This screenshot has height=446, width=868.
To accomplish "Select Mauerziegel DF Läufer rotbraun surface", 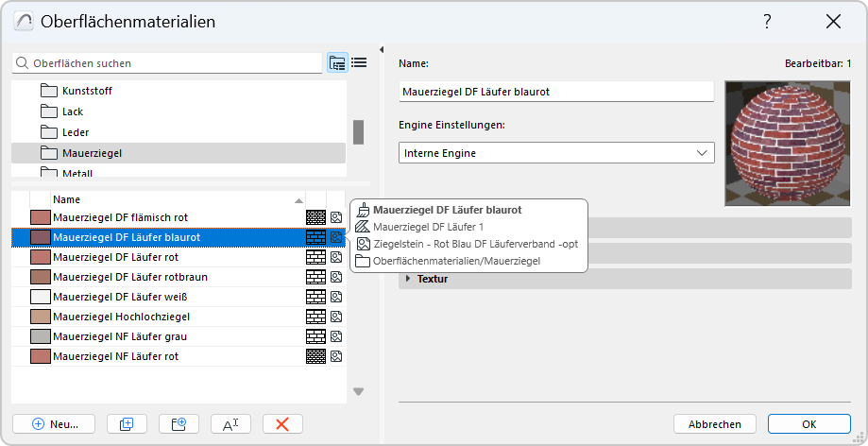I will 130,277.
